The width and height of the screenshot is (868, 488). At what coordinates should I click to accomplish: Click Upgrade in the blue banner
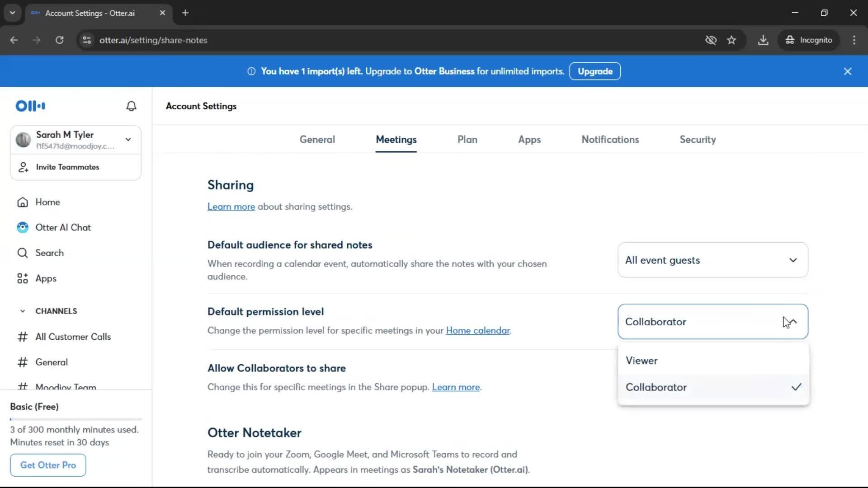tap(594, 71)
